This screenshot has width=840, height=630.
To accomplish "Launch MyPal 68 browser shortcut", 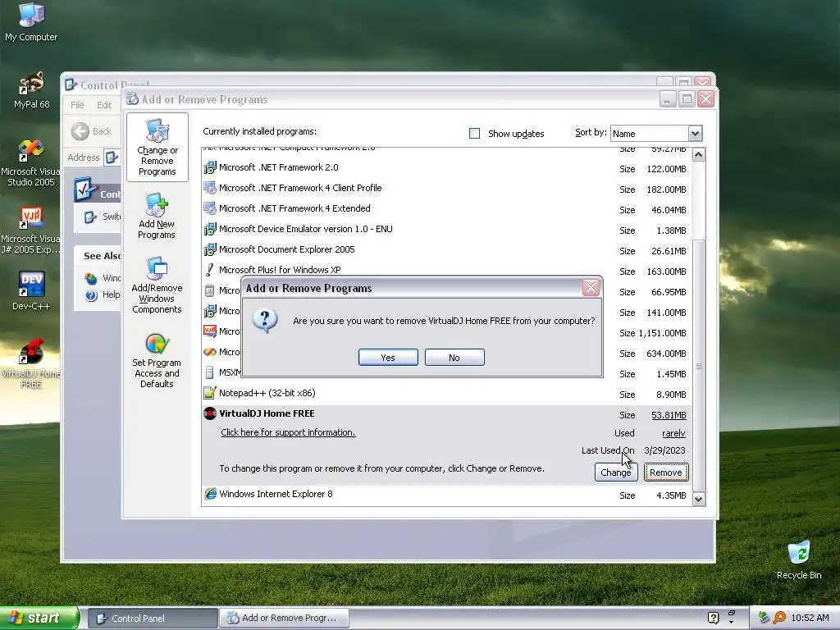I will click(x=31, y=90).
